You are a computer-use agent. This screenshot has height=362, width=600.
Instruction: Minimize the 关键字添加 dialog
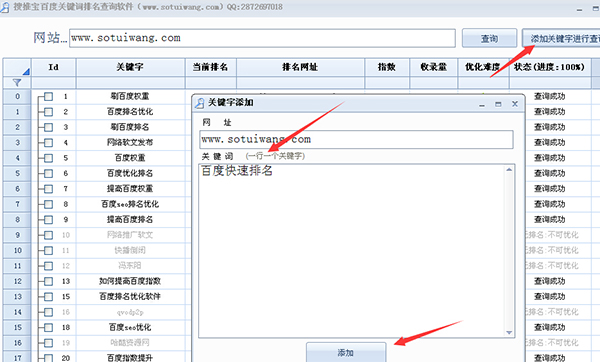coord(482,104)
